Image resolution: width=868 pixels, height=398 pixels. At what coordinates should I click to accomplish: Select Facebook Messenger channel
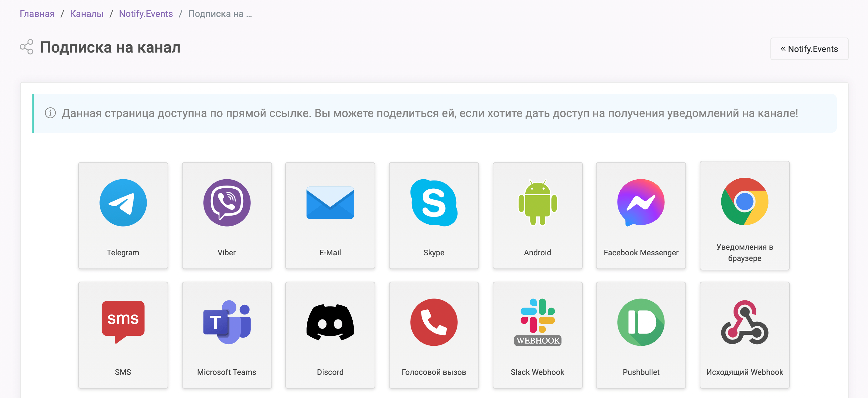pos(641,216)
